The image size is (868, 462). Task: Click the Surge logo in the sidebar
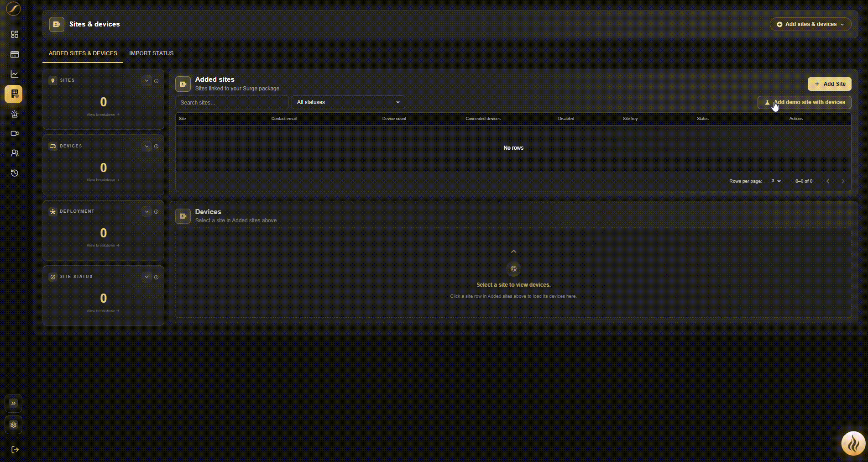pyautogui.click(x=14, y=9)
